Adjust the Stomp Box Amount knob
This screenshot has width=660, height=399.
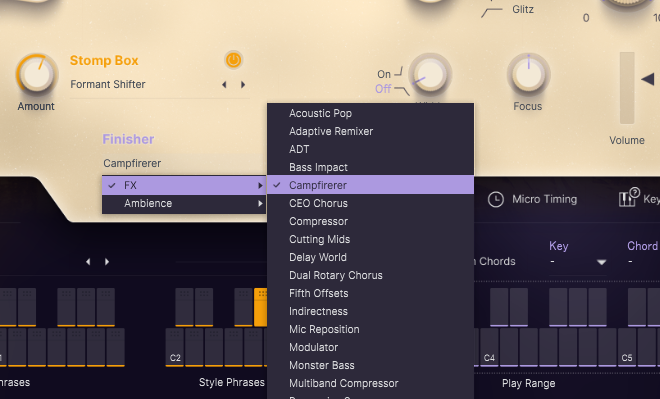37,74
